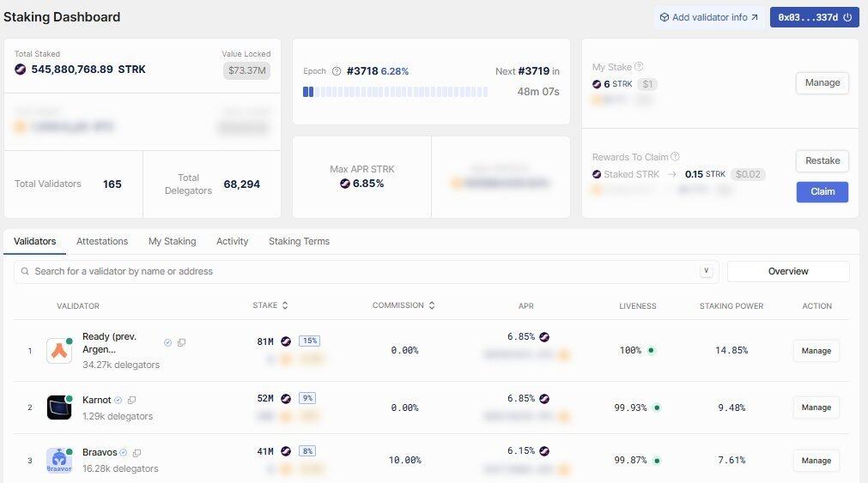This screenshot has width=868, height=483.
Task: Click Manage button in My Stake card
Action: (x=822, y=82)
